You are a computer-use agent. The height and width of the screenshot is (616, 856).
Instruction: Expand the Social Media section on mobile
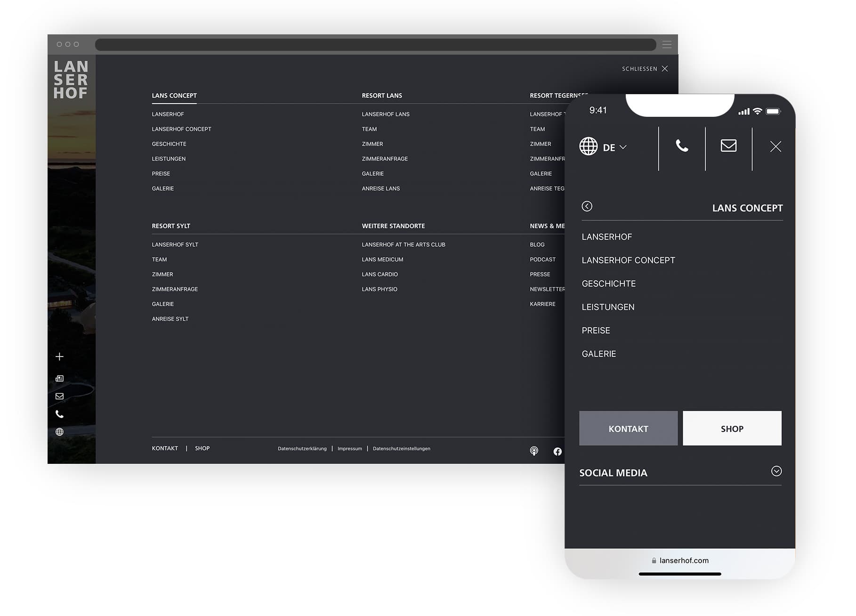point(776,471)
